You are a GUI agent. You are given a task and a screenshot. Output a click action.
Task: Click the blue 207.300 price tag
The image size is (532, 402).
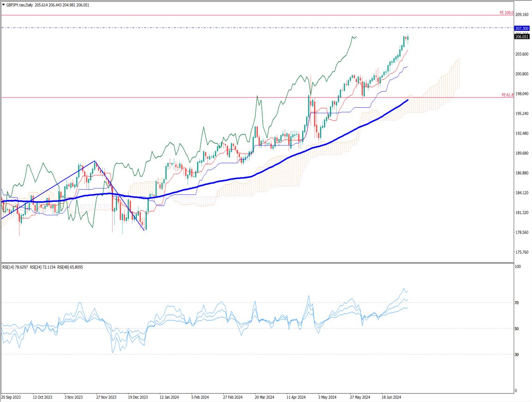(522, 28)
